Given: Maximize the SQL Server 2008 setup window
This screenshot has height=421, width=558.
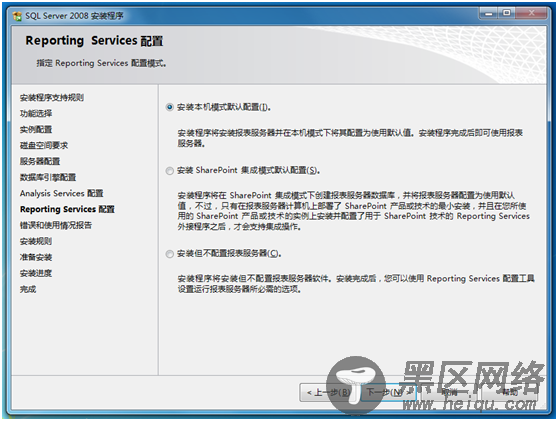Looking at the screenshot, I should [x=506, y=14].
